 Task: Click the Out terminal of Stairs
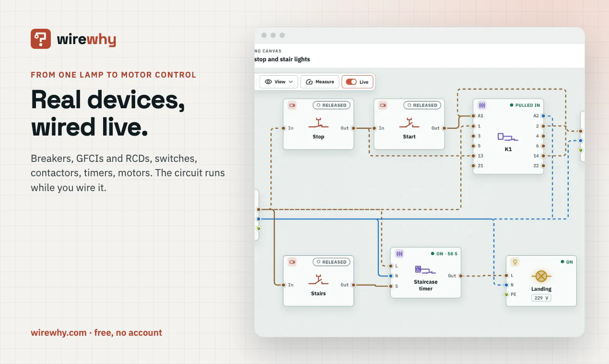coord(353,285)
